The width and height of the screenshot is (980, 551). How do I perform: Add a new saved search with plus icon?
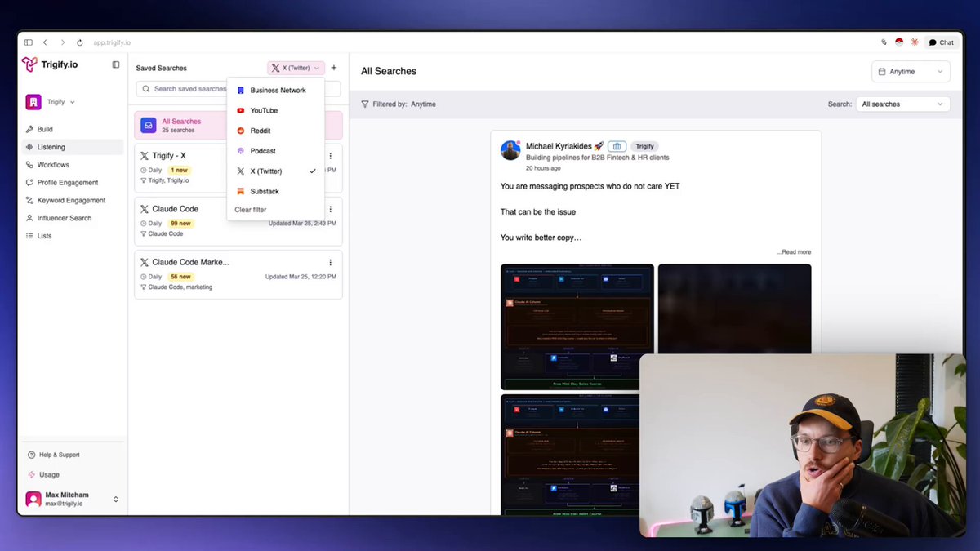point(333,68)
